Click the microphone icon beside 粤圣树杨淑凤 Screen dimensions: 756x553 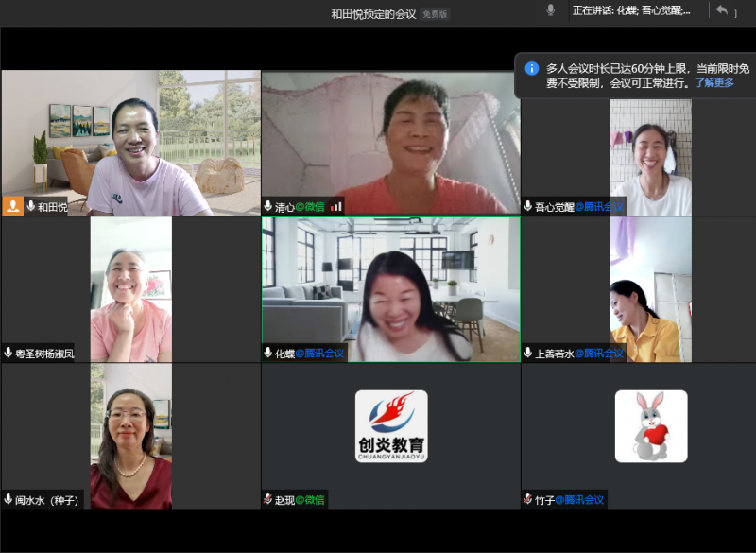click(x=9, y=353)
